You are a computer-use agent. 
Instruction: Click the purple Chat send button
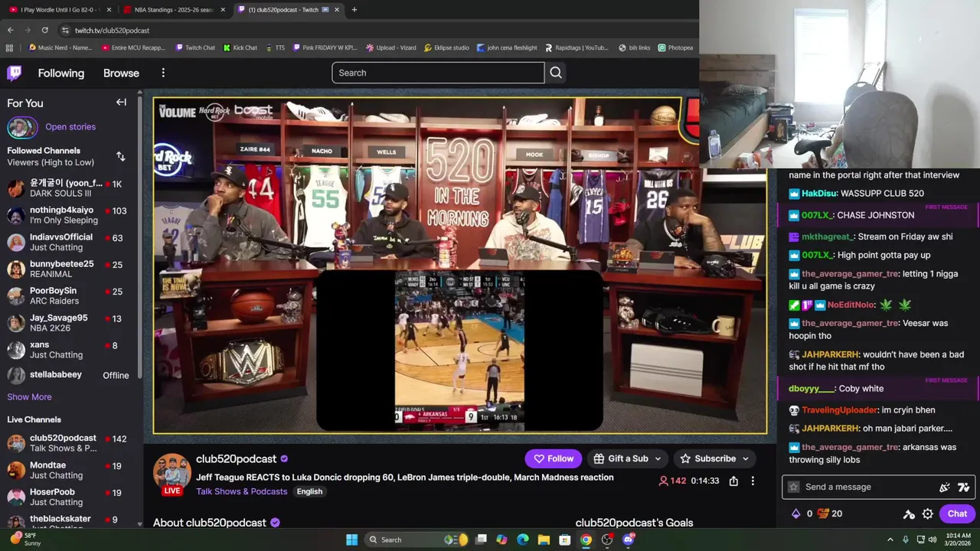point(957,514)
